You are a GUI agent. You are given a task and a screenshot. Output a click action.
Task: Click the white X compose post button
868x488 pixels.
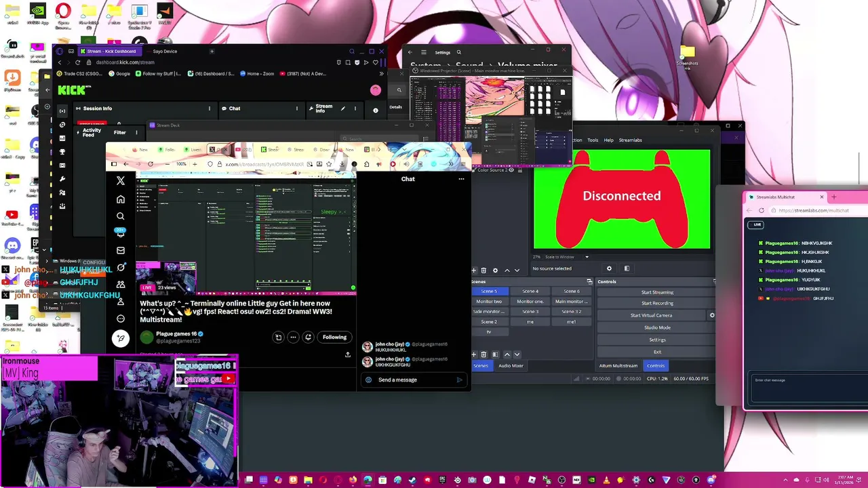(x=121, y=338)
